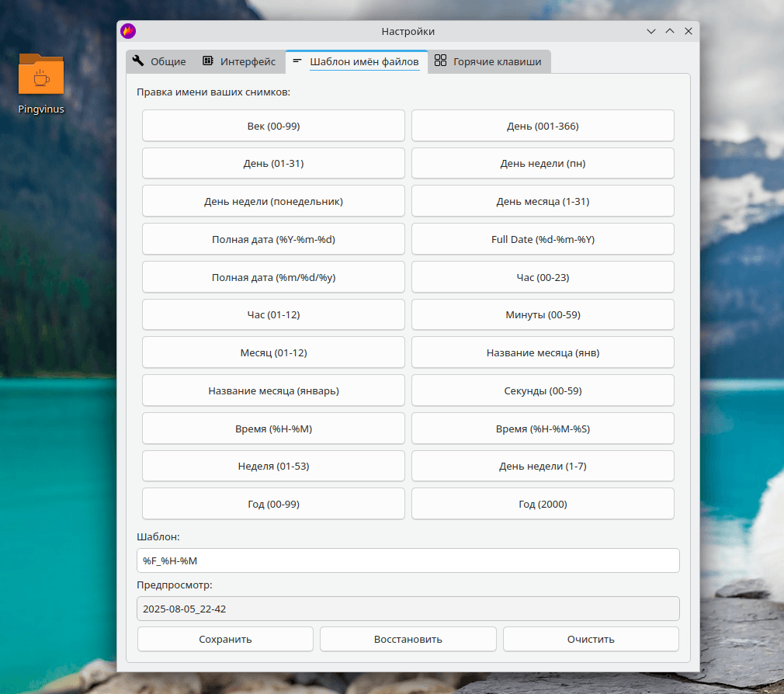Click the Название месяца (январь) button
The image size is (784, 694).
(273, 390)
